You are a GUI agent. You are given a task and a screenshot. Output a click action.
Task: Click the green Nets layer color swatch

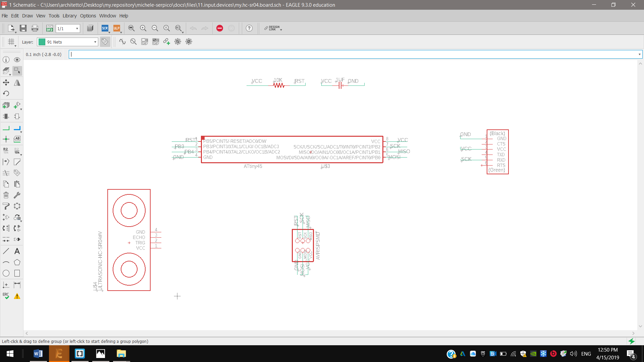42,42
